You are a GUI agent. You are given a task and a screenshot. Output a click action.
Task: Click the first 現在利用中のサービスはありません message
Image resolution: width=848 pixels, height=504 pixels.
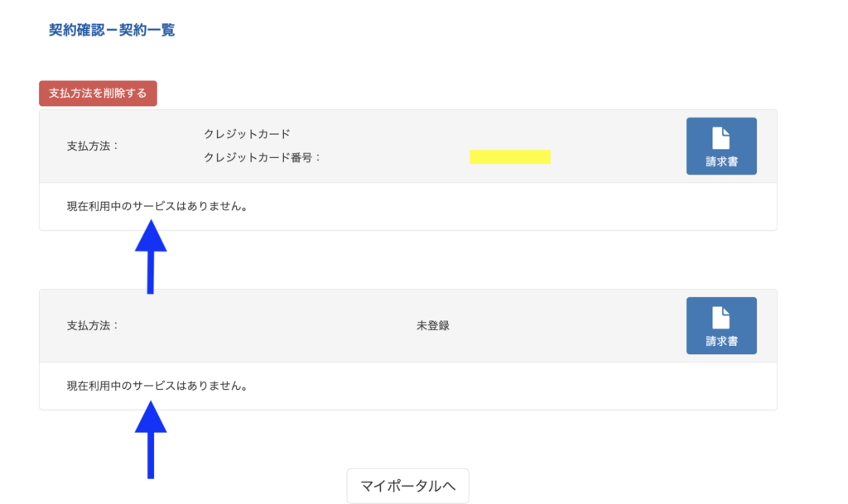(157, 206)
